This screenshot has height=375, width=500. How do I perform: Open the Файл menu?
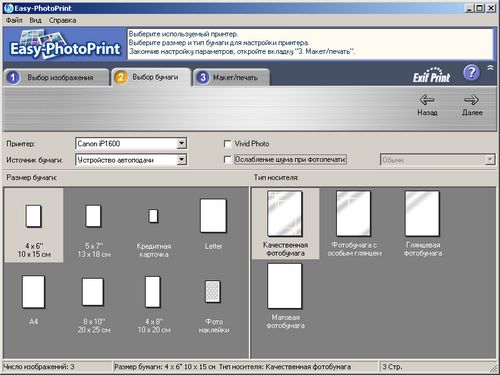14,20
